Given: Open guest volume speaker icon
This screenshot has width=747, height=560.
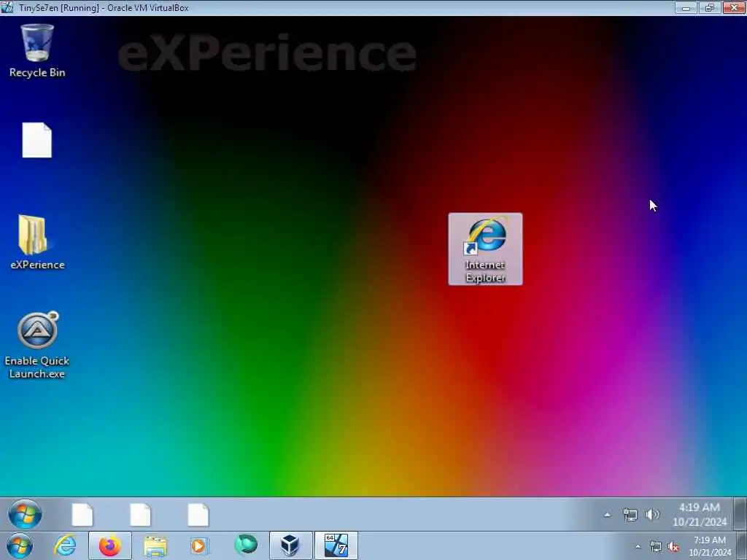Looking at the screenshot, I should click(652, 515).
